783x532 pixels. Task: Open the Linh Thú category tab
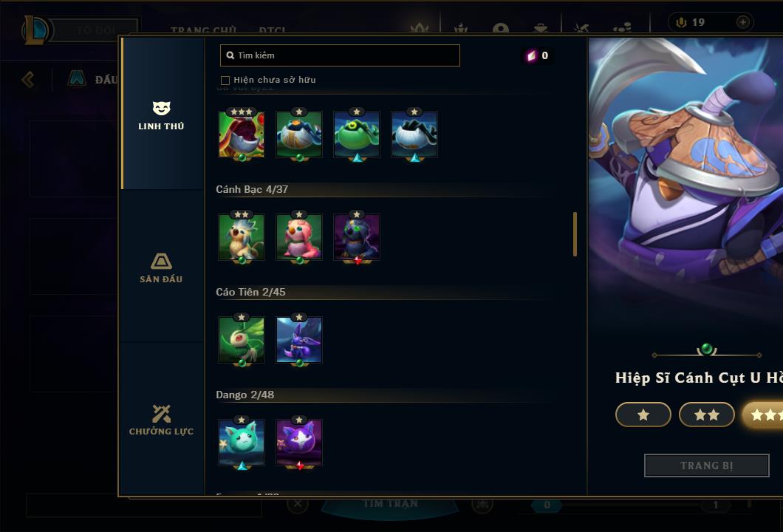pos(161,115)
